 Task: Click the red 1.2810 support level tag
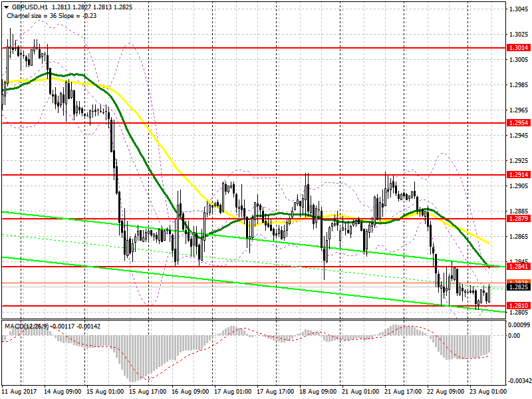point(519,305)
